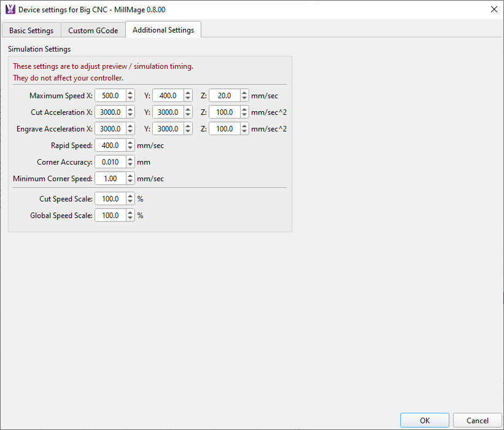Click the MillMage app icon in title bar
The height and width of the screenshot is (430, 504).
[x=10, y=9]
